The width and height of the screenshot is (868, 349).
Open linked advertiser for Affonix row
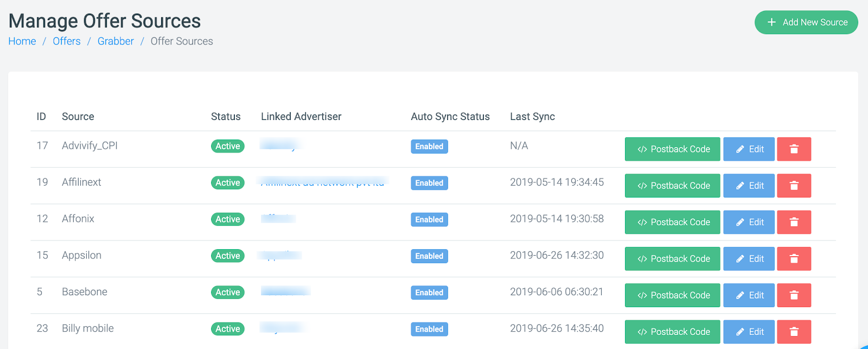(278, 218)
